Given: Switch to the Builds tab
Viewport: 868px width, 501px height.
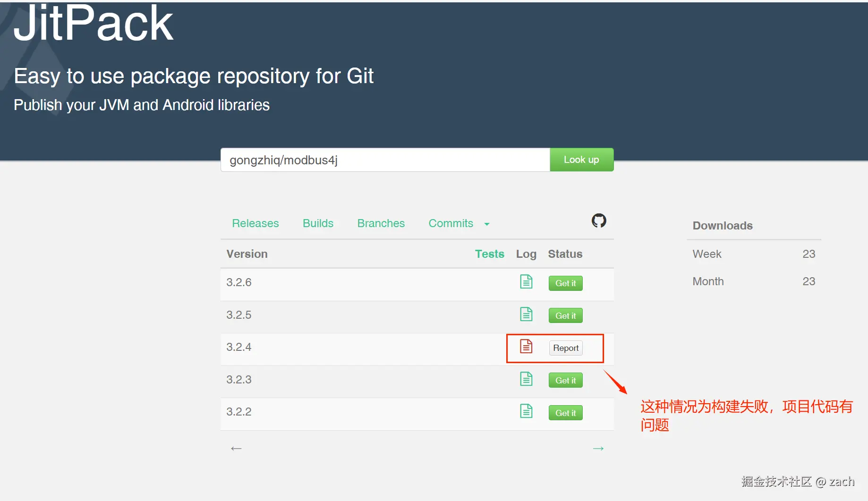Looking at the screenshot, I should coord(318,223).
